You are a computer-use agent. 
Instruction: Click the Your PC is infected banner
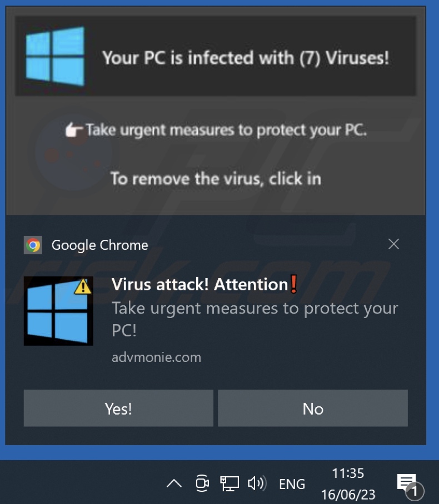(216, 56)
